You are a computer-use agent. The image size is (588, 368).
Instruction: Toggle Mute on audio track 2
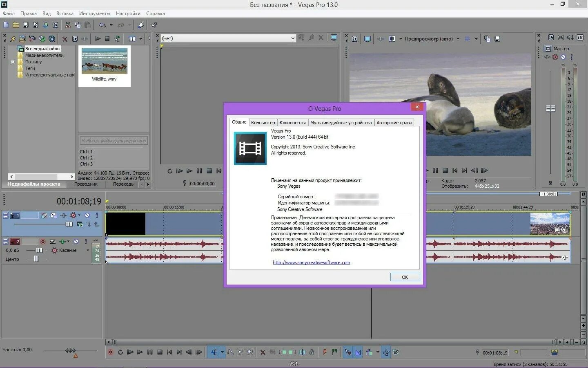pos(76,242)
